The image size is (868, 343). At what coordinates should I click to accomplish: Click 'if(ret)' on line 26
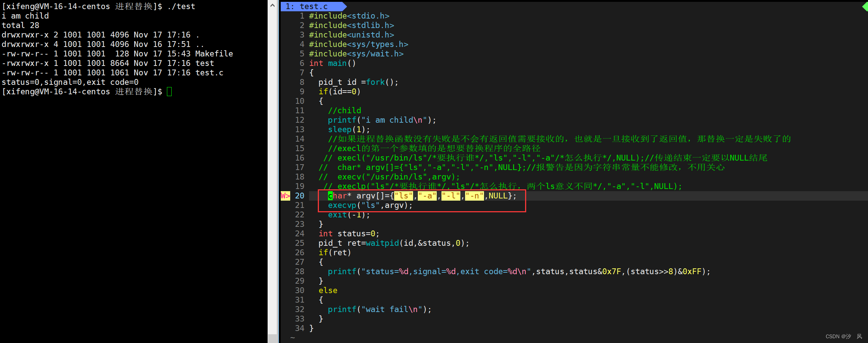point(335,253)
